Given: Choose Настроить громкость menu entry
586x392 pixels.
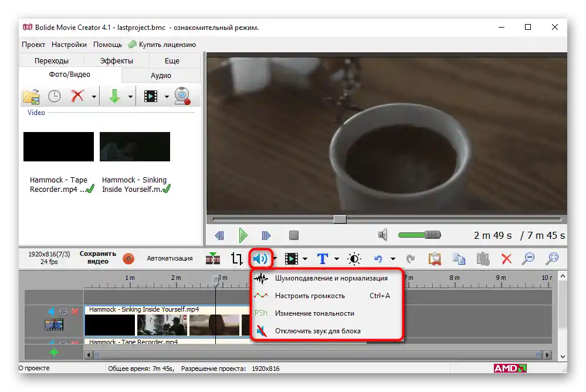Looking at the screenshot, I should (x=326, y=296).
